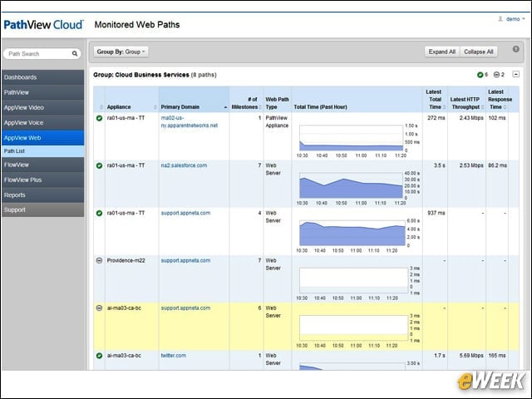Image resolution: width=532 pixels, height=399 pixels.
Task: Click '272 ms' latest total time value
Action: (x=436, y=118)
